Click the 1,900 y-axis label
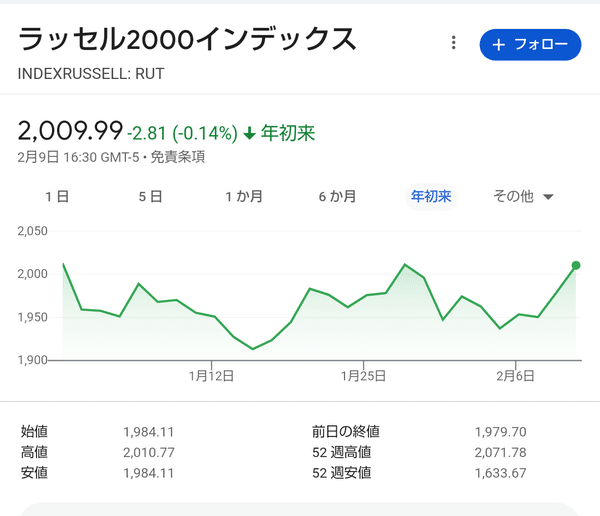The height and width of the screenshot is (516, 600). coord(33,360)
